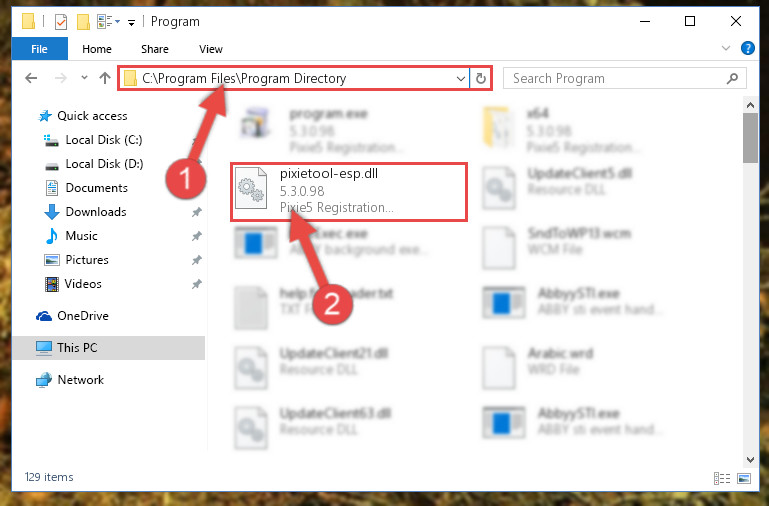
Task: Click the Search Program input field
Action: click(x=615, y=78)
